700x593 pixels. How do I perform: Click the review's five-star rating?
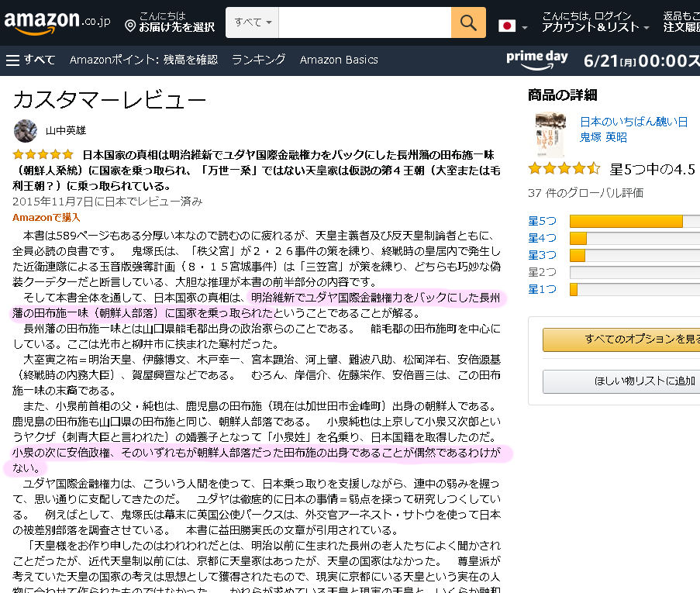(43, 155)
